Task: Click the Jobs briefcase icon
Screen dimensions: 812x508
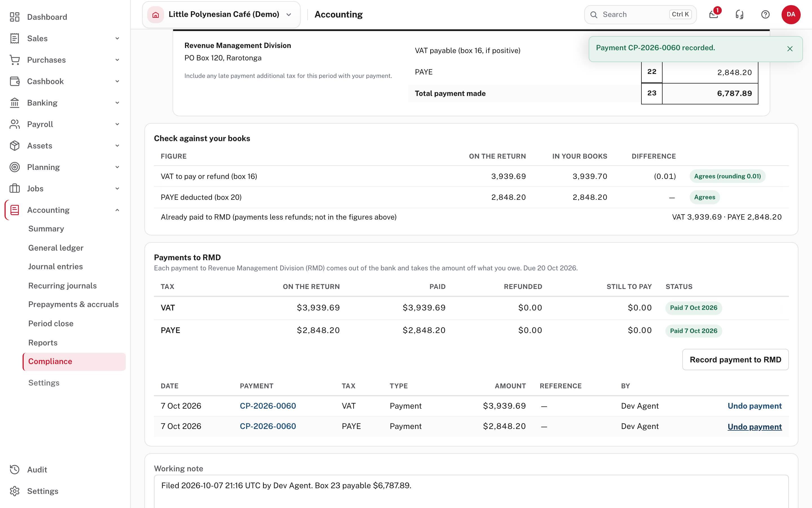Action: (x=14, y=189)
